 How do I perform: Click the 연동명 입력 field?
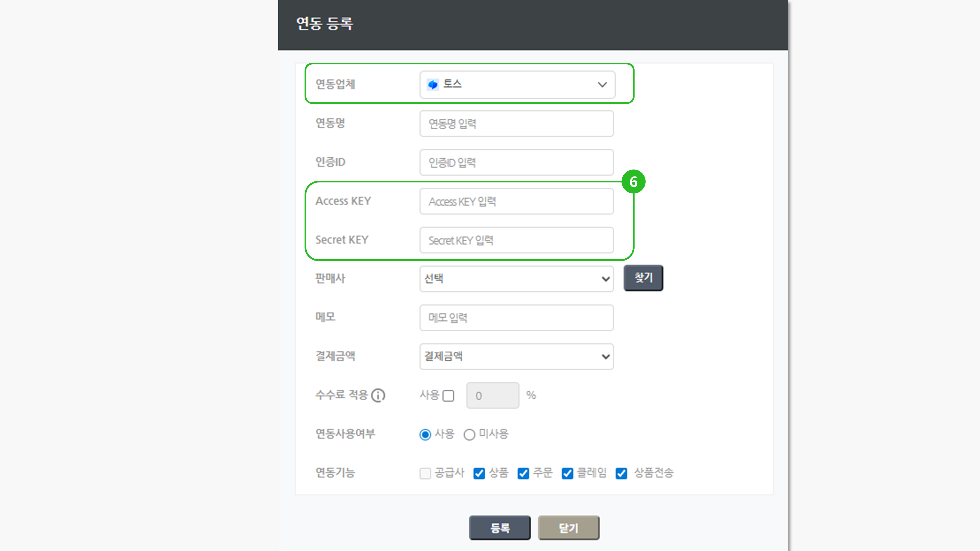[516, 124]
